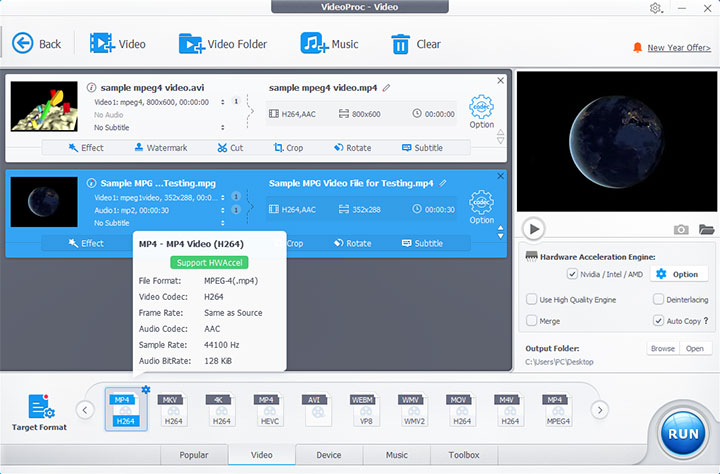Image resolution: width=720 pixels, height=474 pixels.
Task: Toggle Nvidia / Intel / AMD checkbox
Action: pyautogui.click(x=572, y=274)
